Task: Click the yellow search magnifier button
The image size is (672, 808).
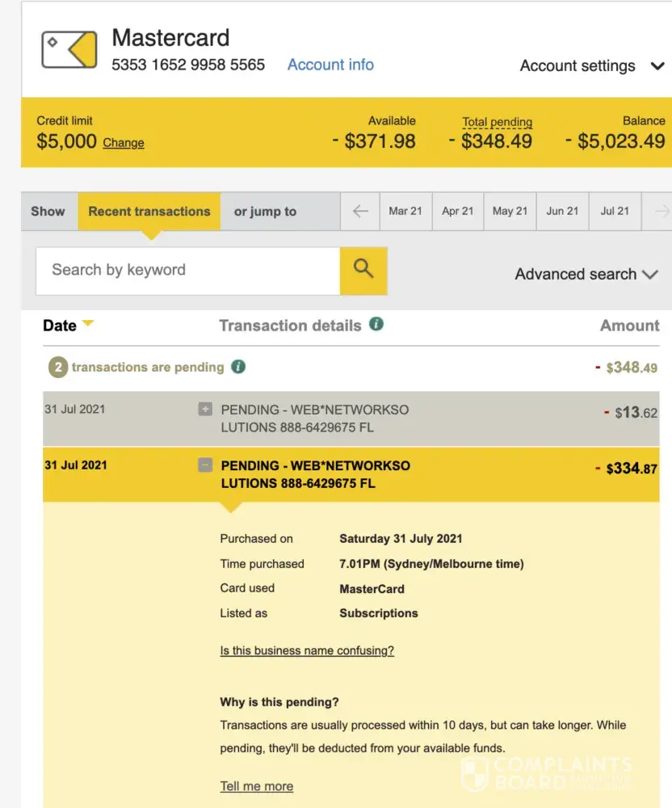Action: pos(363,270)
